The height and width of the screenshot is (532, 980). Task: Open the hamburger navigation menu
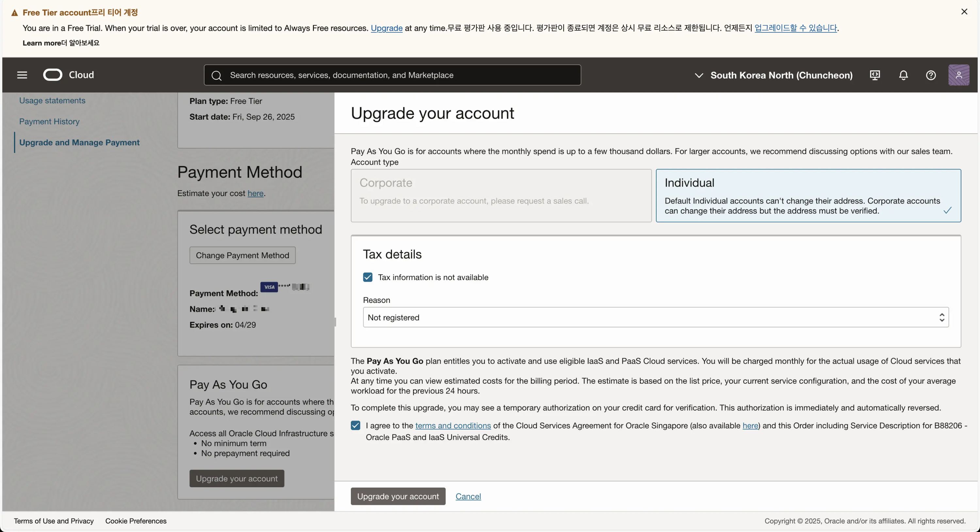(22, 75)
